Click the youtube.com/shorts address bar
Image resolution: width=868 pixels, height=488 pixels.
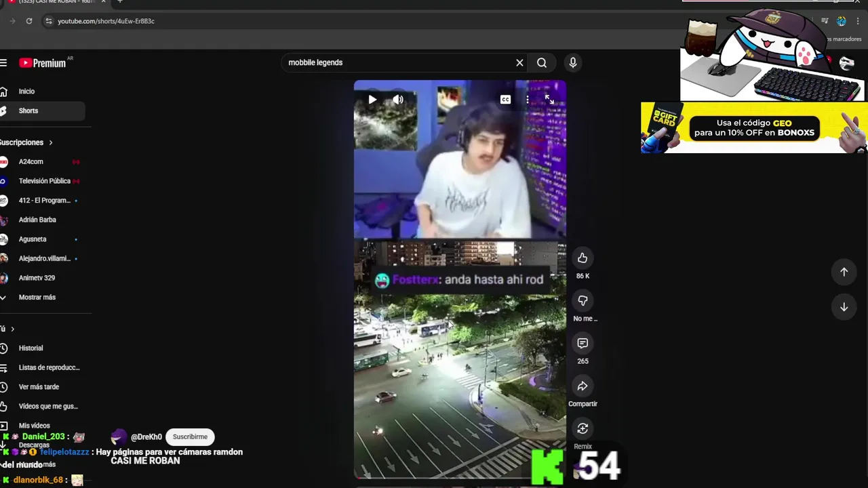[x=106, y=21]
